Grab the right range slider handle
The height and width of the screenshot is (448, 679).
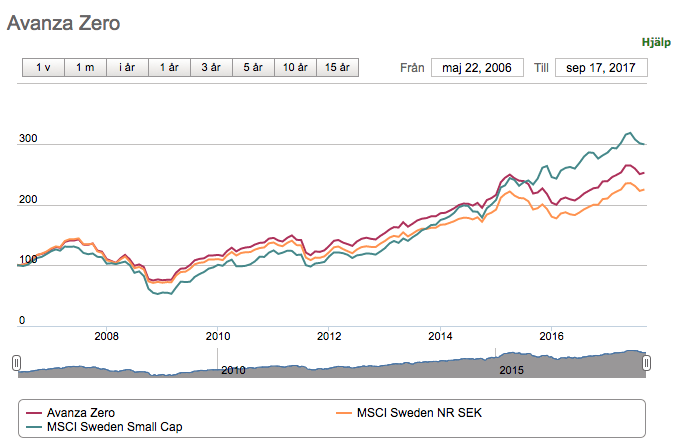coord(646,363)
